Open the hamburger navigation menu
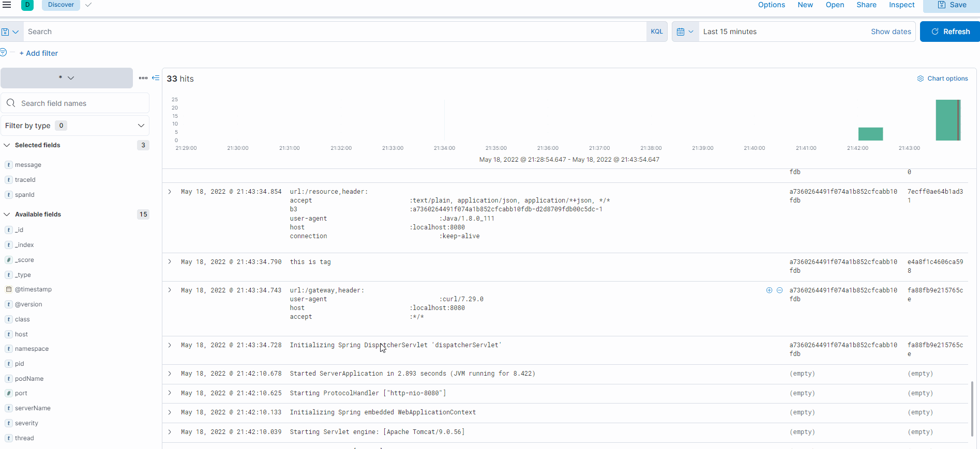Screen dimensions: 980x449 click(7, 5)
